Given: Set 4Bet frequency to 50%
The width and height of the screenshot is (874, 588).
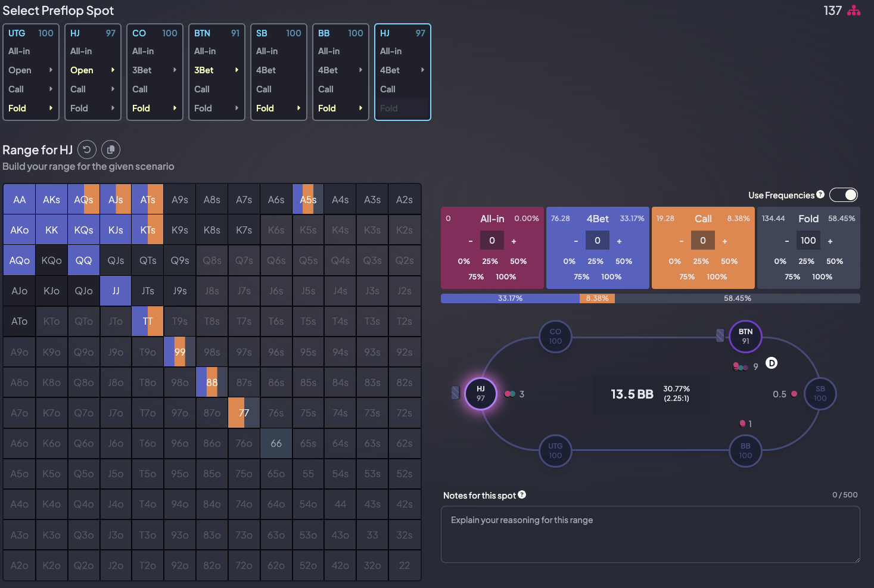Looking at the screenshot, I should pyautogui.click(x=624, y=261).
